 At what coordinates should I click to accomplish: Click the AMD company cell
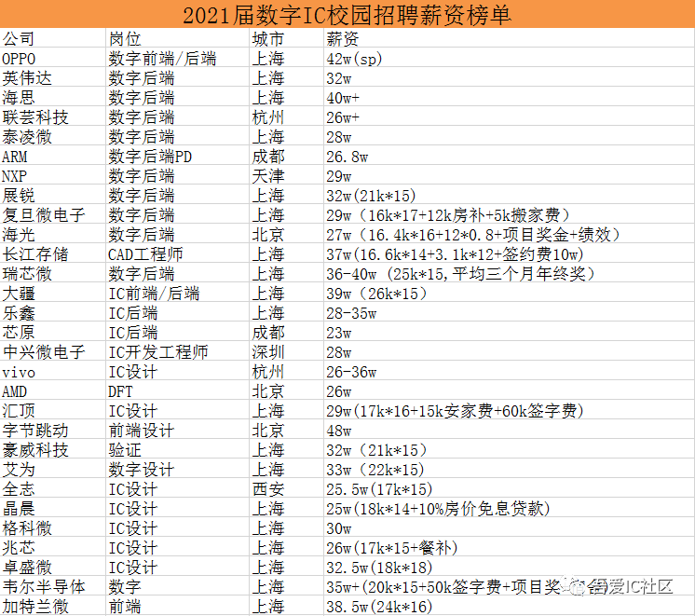click(x=53, y=390)
